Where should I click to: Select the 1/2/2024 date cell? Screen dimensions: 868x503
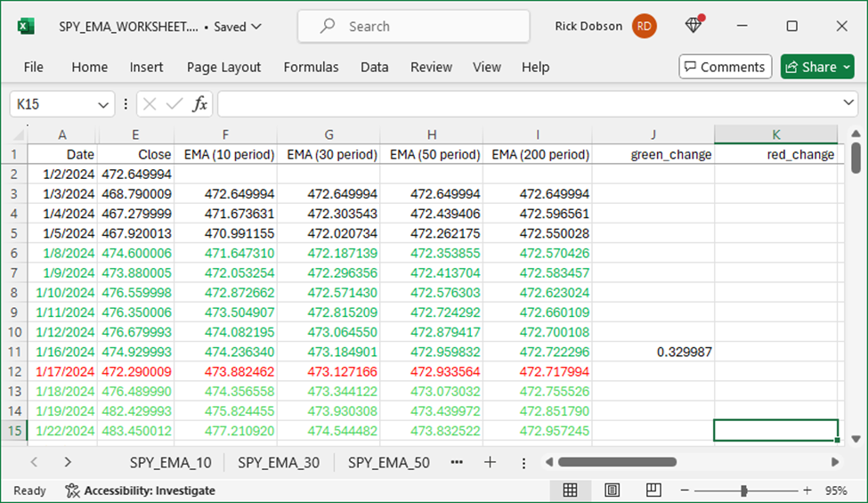tap(62, 174)
